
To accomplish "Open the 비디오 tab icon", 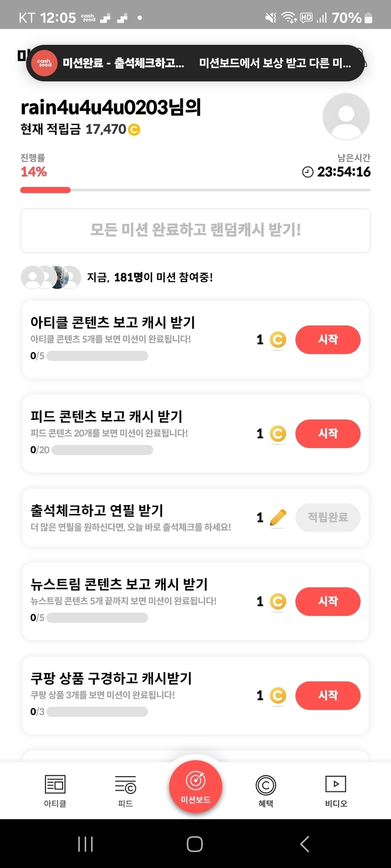I will (x=336, y=784).
